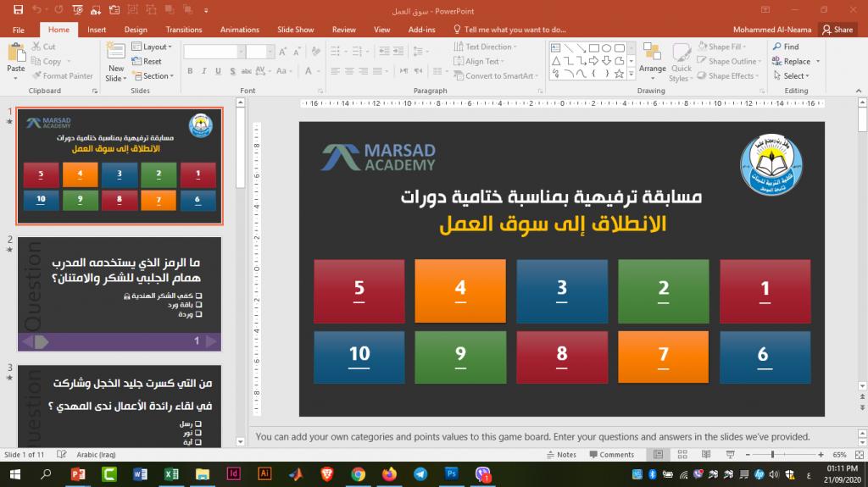Click the Find magnifier icon
The image size is (868, 487).
tap(776, 47)
